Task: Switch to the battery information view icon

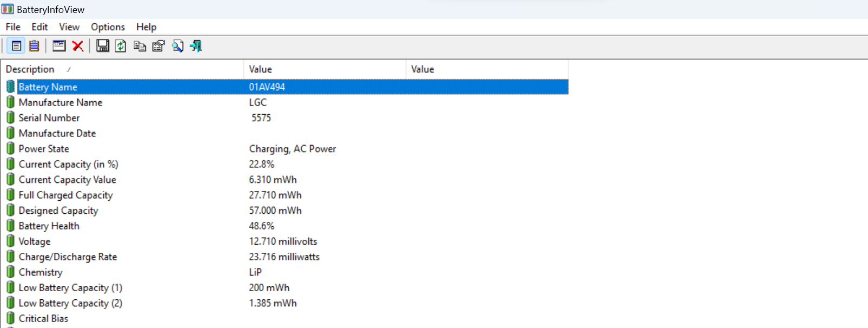Action: [16, 46]
